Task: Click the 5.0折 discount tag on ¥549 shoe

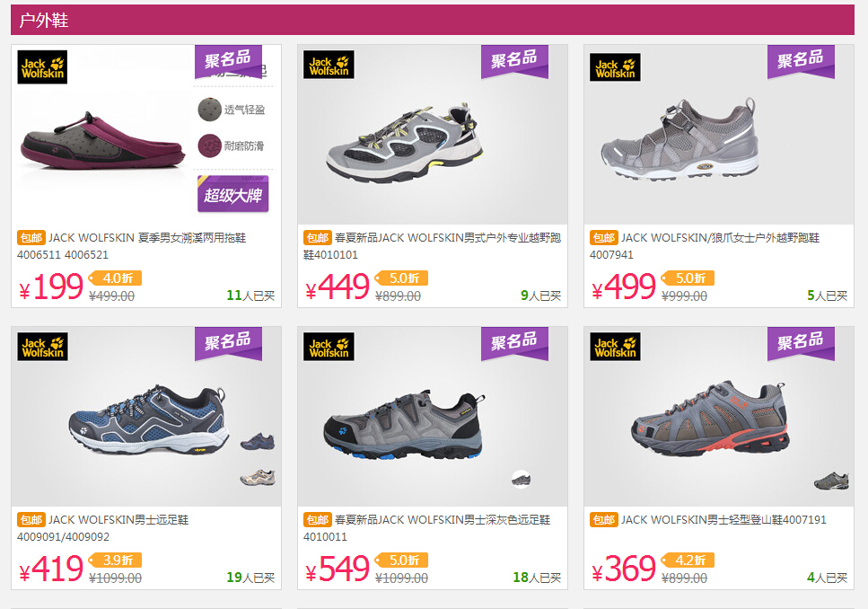Action: (402, 560)
